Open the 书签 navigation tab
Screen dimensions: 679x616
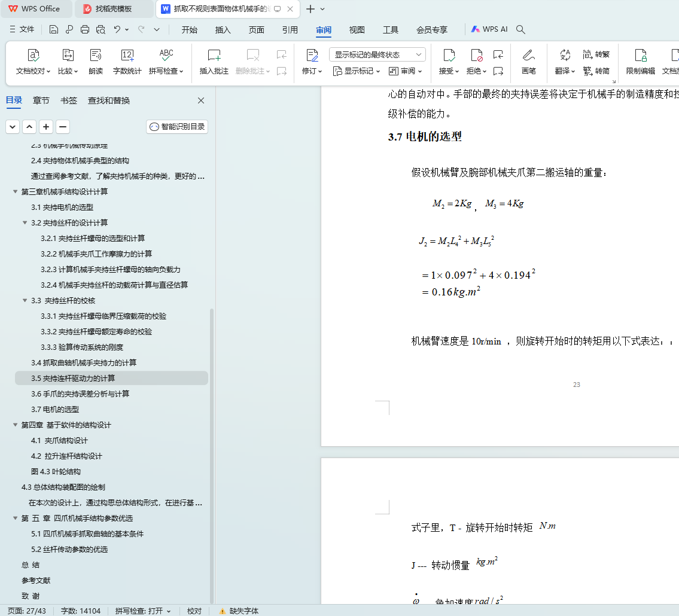click(68, 100)
